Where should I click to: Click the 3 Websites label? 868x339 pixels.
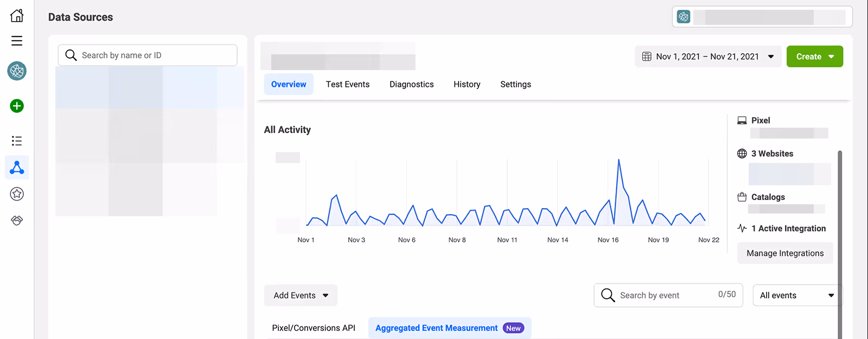tap(772, 154)
